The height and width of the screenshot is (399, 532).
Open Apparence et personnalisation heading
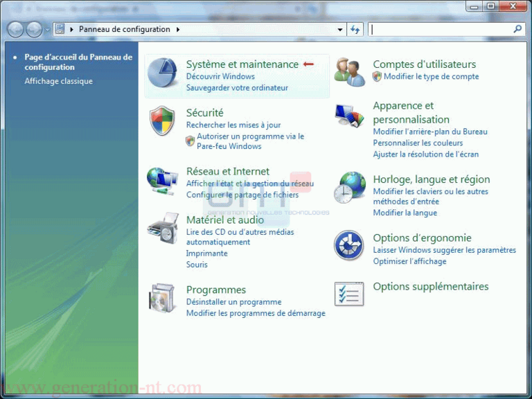click(x=411, y=112)
